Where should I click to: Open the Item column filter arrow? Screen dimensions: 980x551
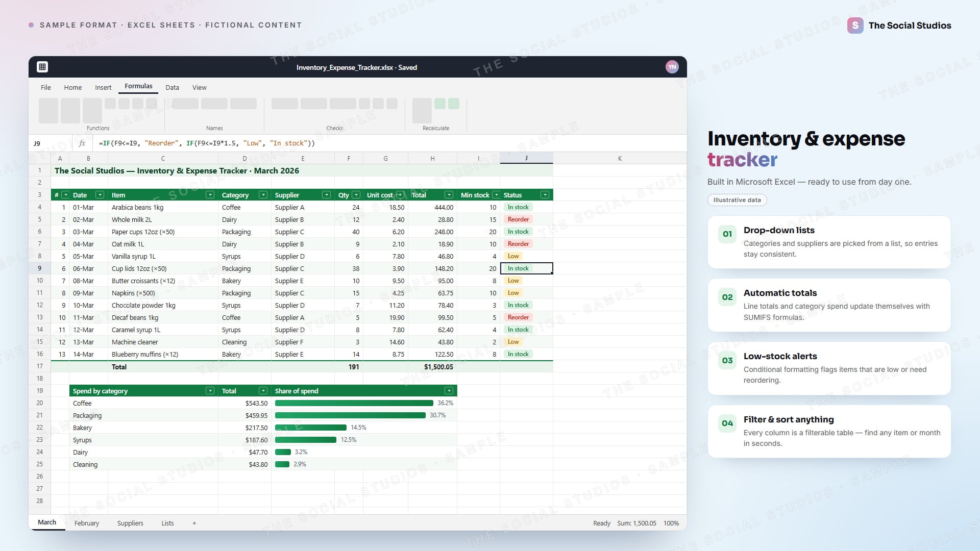pos(210,195)
